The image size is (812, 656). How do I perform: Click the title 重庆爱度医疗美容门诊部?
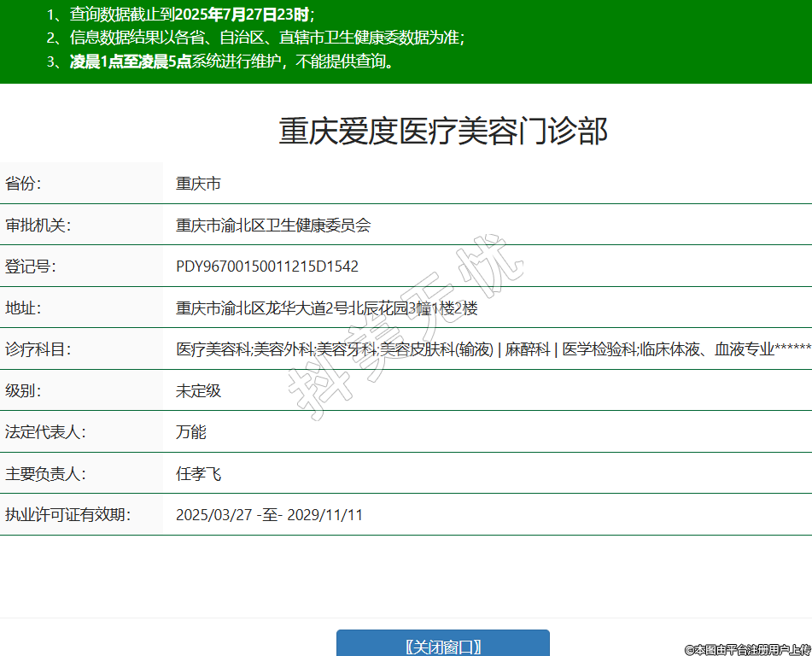(x=443, y=132)
